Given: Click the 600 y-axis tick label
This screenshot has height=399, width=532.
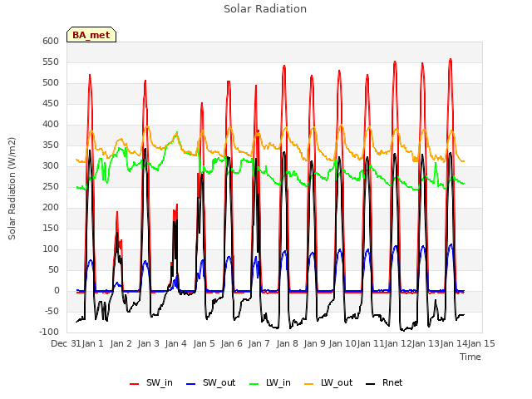Looking at the screenshot, I should point(51,41).
